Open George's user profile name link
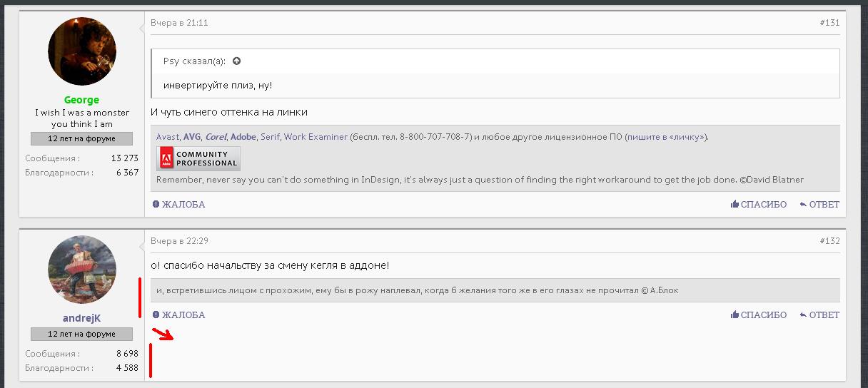868x388 pixels. pyautogui.click(x=81, y=100)
